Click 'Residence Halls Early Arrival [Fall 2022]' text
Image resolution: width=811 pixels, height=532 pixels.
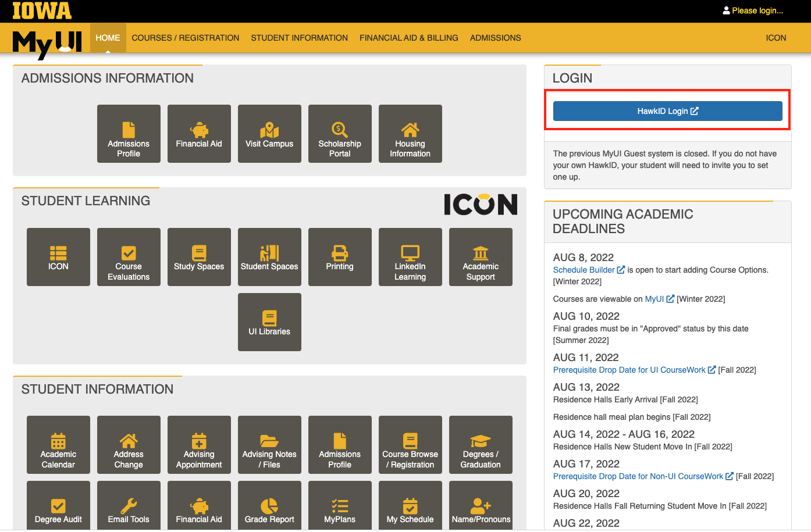point(625,399)
